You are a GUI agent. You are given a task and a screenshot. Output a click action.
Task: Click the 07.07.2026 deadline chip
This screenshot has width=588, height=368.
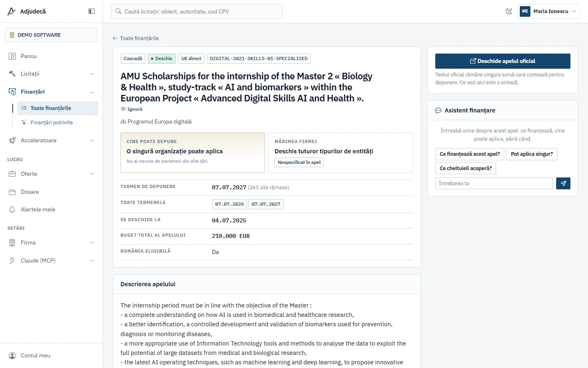click(x=229, y=204)
